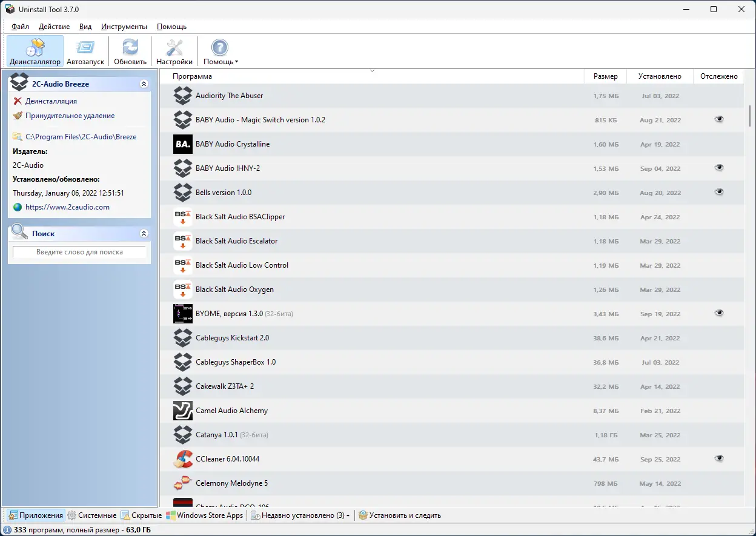
Task: Open folder path C:\Program Files\2C-Audio\Breeze
Action: 81,136
